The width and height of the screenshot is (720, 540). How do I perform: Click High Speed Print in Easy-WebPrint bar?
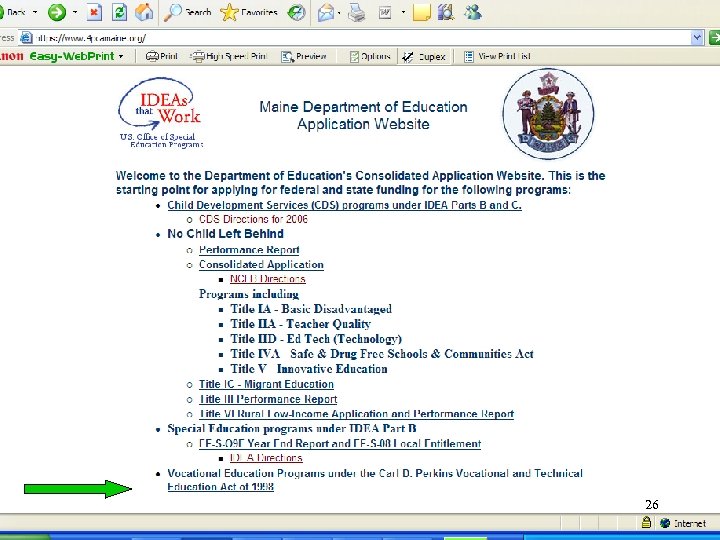coord(229,56)
